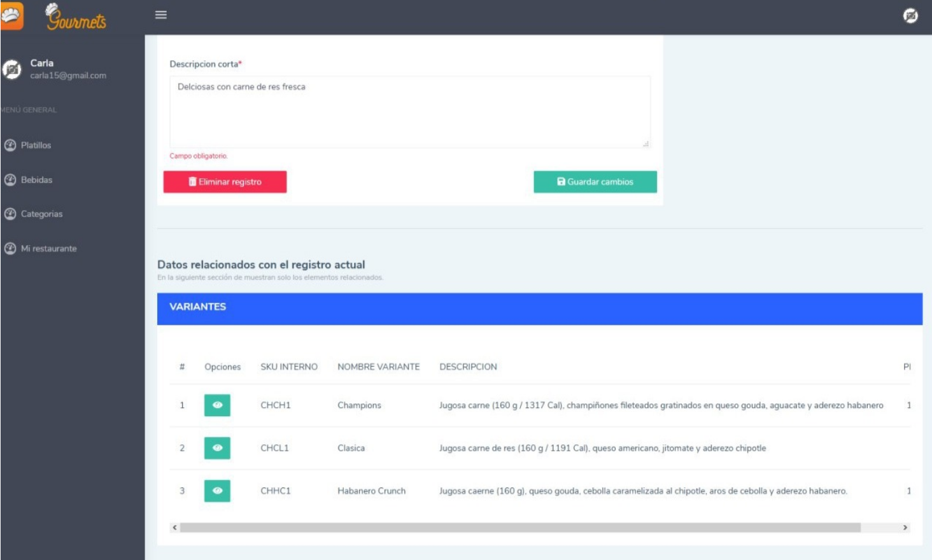Open Mi restaurante menu item
This screenshot has height=560, width=932.
pos(48,249)
